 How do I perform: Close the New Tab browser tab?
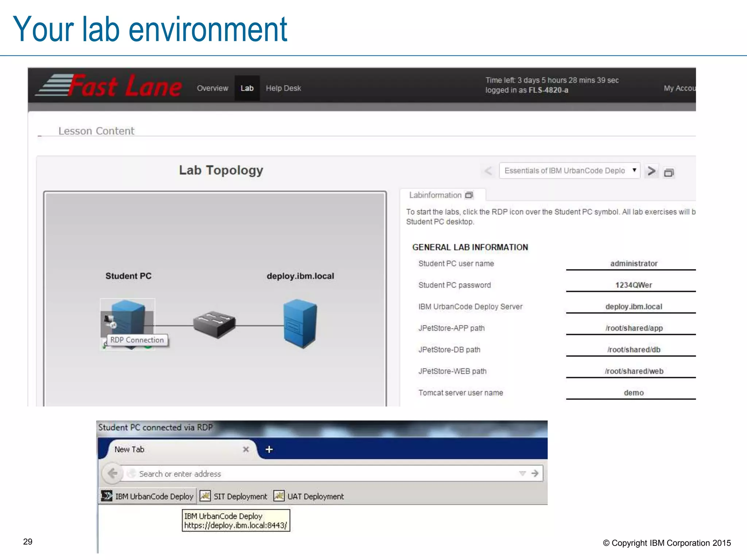pyautogui.click(x=246, y=449)
